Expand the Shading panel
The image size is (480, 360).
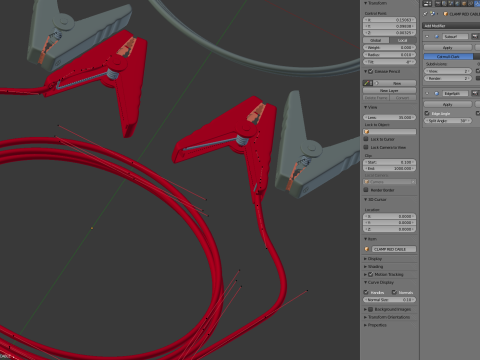pyautogui.click(x=365, y=267)
